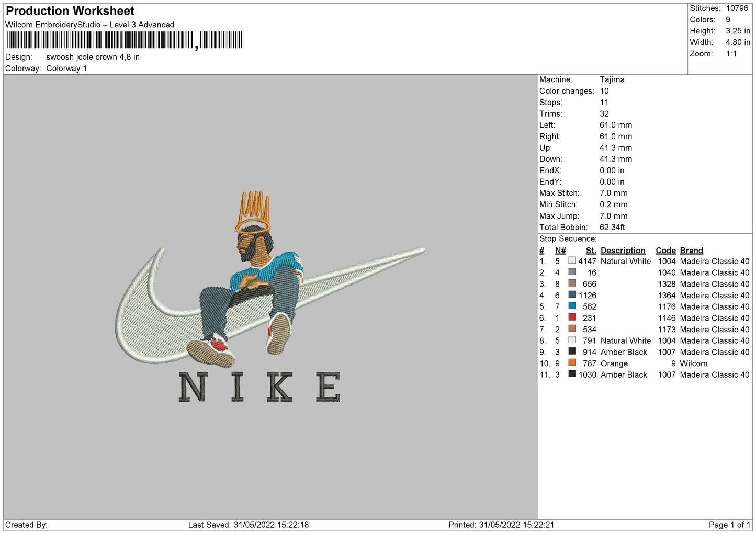The height and width of the screenshot is (534, 756).
Task: Click the stitches count '10796'
Action: (x=737, y=8)
